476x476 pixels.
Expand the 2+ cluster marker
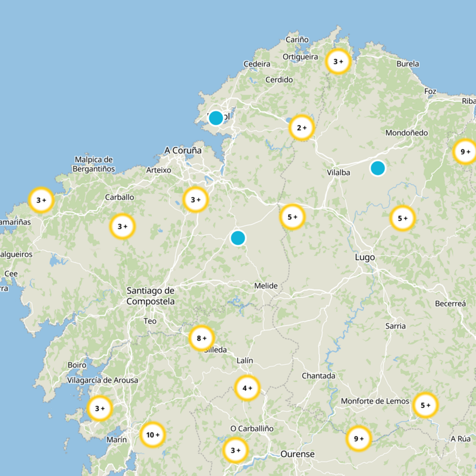tap(302, 128)
